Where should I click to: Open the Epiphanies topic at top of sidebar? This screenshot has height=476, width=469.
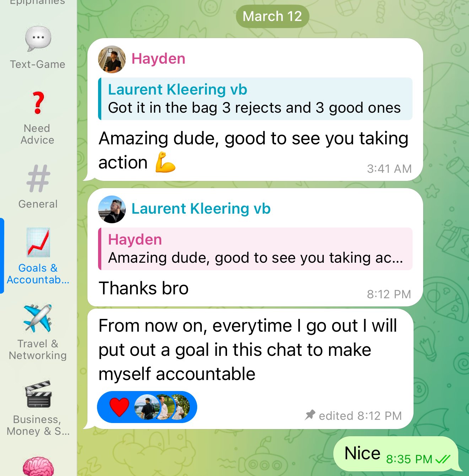coord(38,2)
